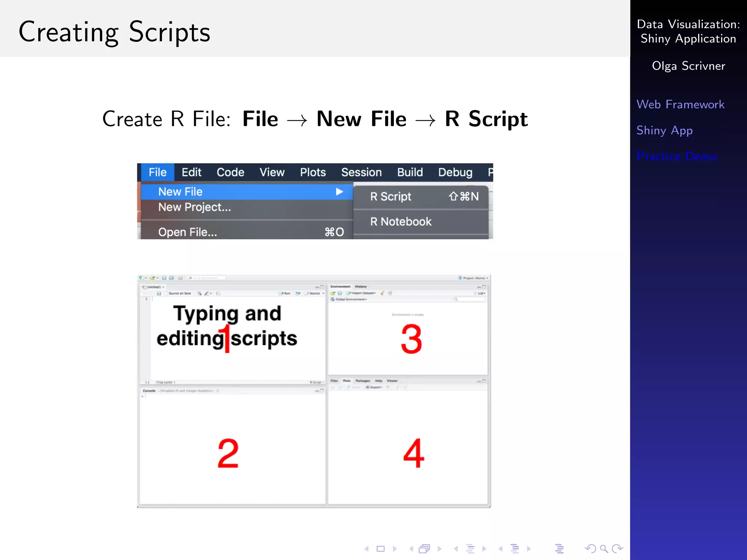Open the Import Dataset dropdown
Image resolution: width=747 pixels, height=560 pixels.
point(363,293)
